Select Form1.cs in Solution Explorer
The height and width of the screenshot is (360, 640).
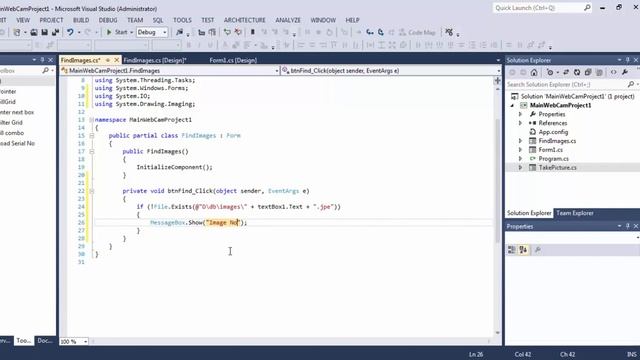[x=550, y=150]
